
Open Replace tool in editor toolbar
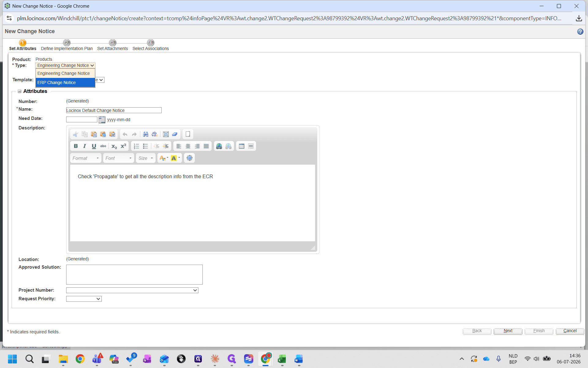(155, 134)
